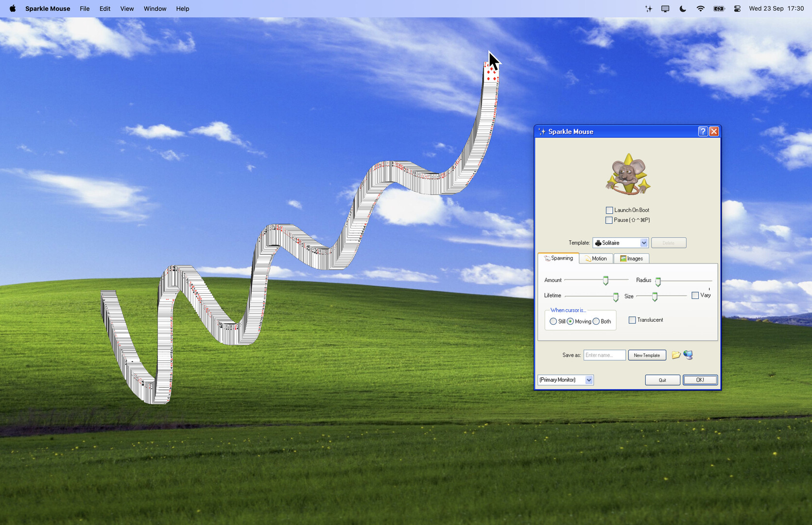Open the File menu

point(85,9)
